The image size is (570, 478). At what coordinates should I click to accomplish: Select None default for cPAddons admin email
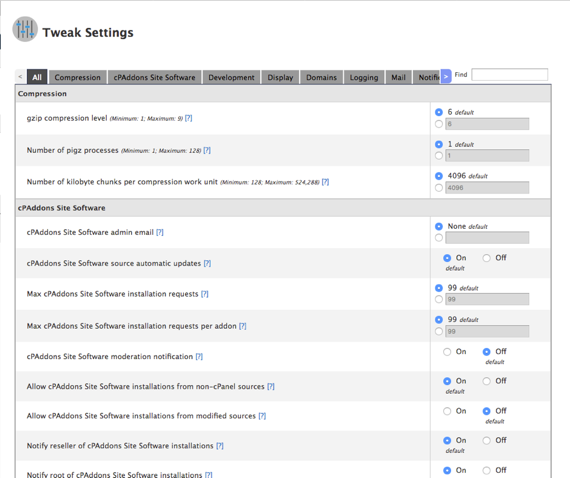coord(439,226)
